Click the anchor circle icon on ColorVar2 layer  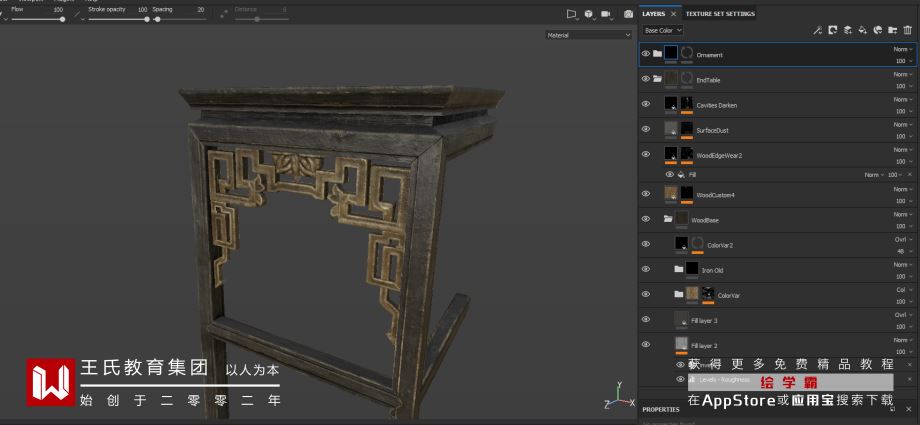(x=698, y=244)
